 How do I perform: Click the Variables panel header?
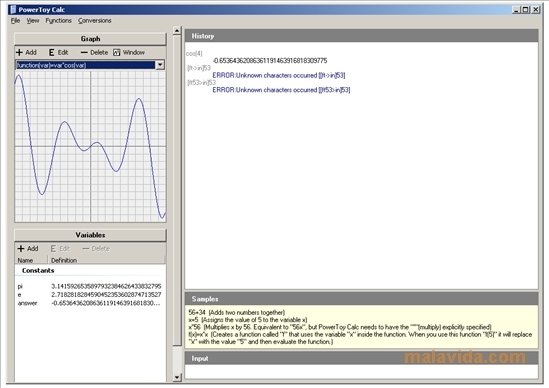point(90,235)
